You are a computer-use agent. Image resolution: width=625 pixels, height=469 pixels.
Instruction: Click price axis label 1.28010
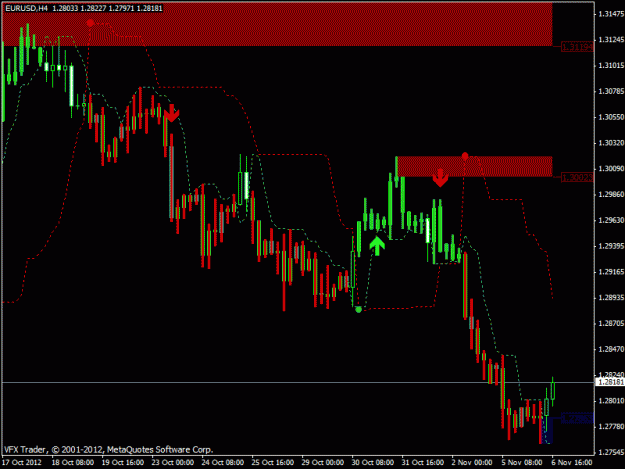611,400
